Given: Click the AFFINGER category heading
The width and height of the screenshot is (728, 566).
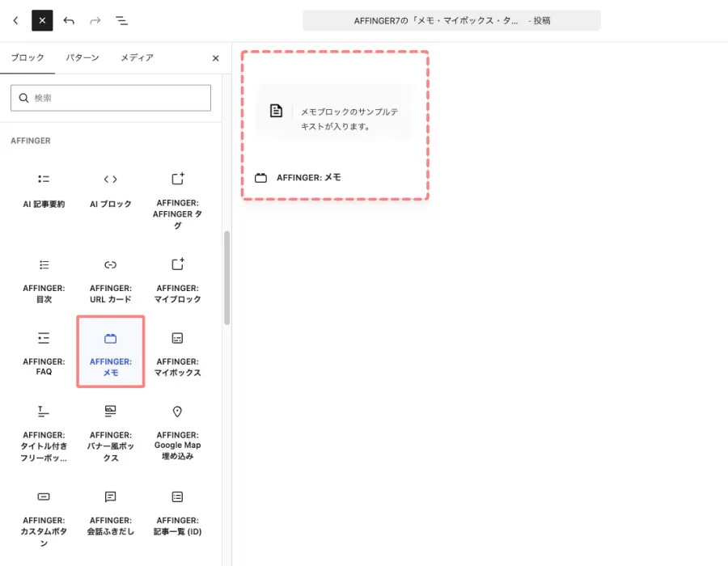Looking at the screenshot, I should (x=31, y=141).
